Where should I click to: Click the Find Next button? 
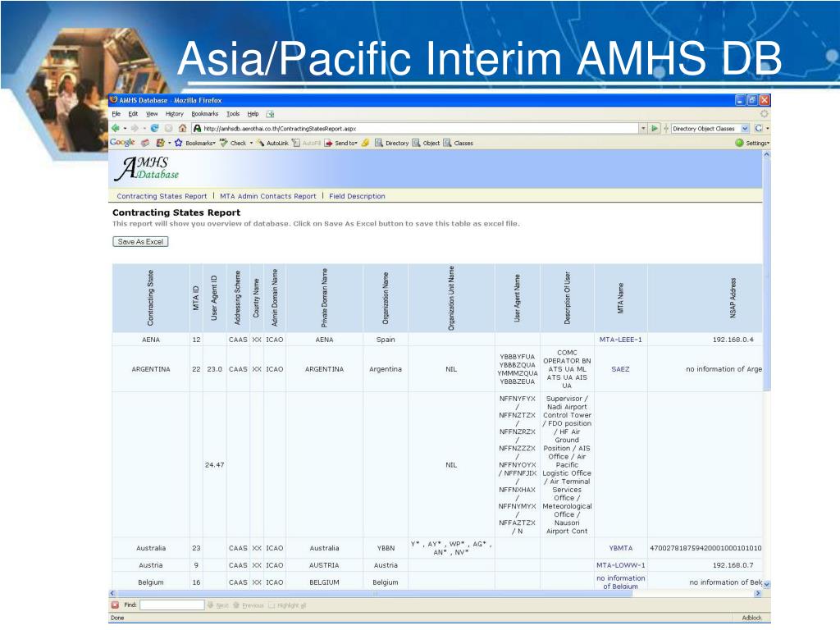tap(218, 605)
